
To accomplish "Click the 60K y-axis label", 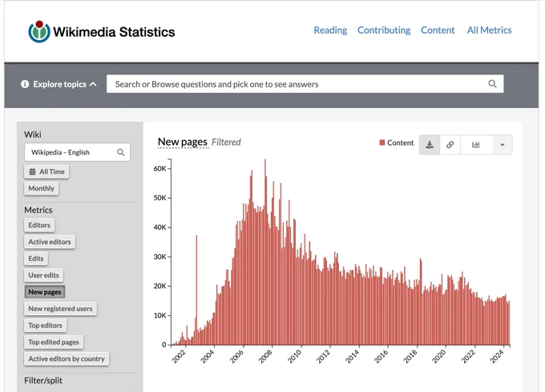I will (x=159, y=168).
